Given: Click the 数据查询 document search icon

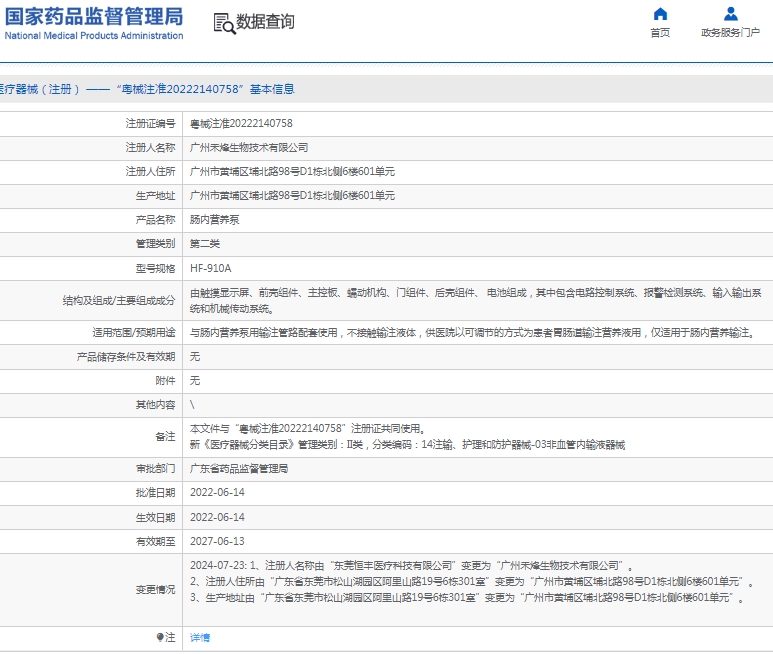Looking at the screenshot, I should coord(223,22).
